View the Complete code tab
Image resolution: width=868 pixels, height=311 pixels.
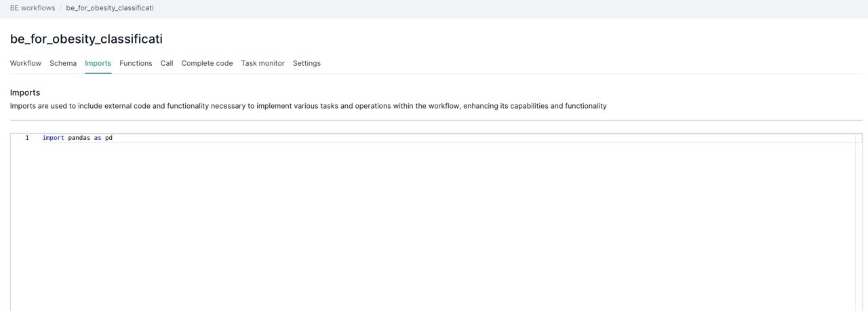(207, 63)
